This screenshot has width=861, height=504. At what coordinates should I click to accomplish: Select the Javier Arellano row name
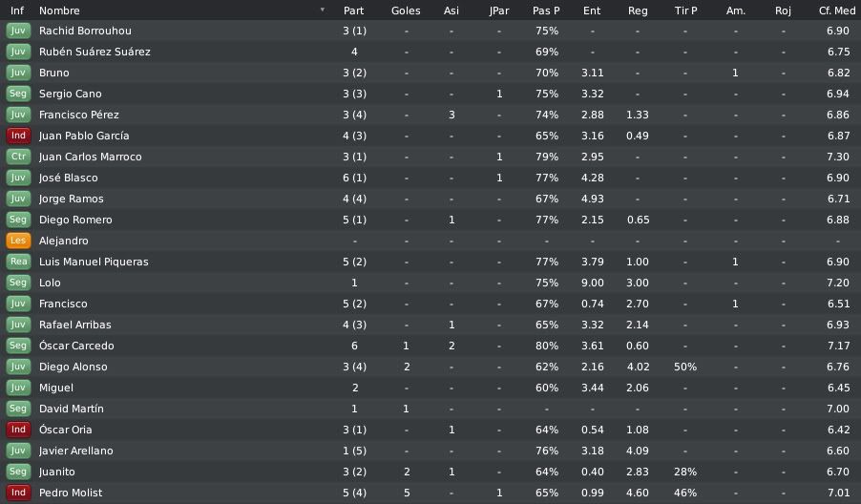point(75,451)
